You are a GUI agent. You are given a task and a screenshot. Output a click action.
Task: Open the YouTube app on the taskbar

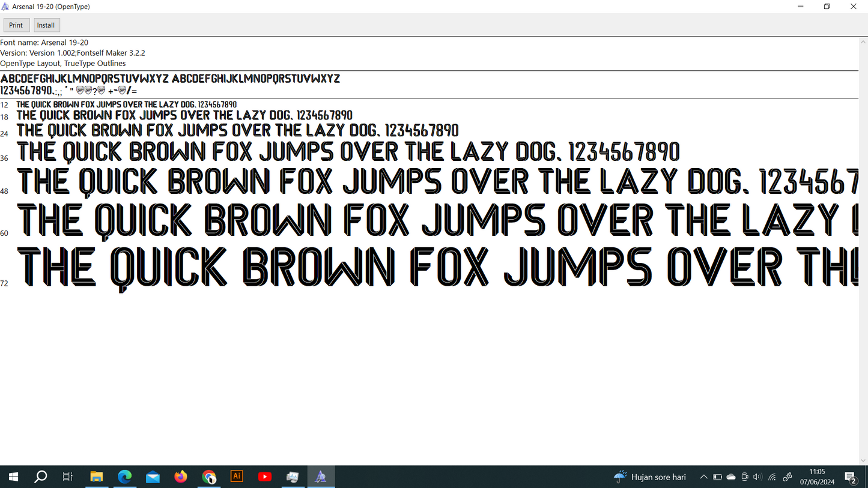[x=265, y=477]
